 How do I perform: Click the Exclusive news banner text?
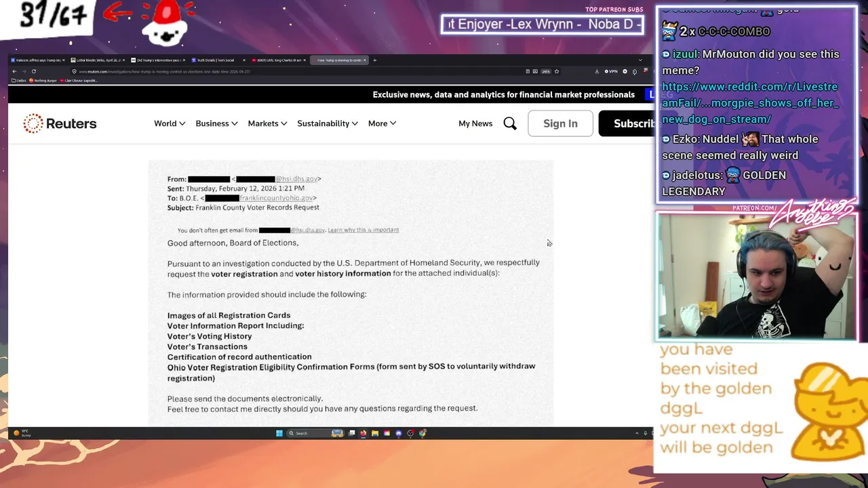(503, 94)
